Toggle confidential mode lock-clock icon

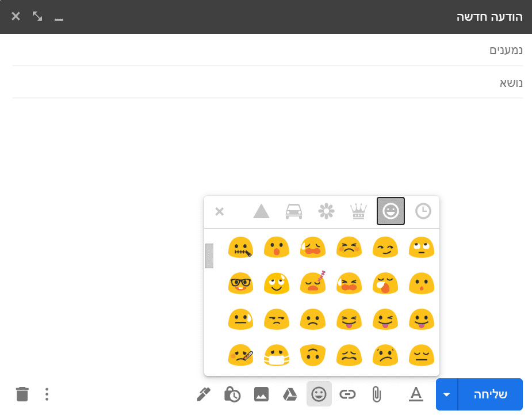coord(232,394)
